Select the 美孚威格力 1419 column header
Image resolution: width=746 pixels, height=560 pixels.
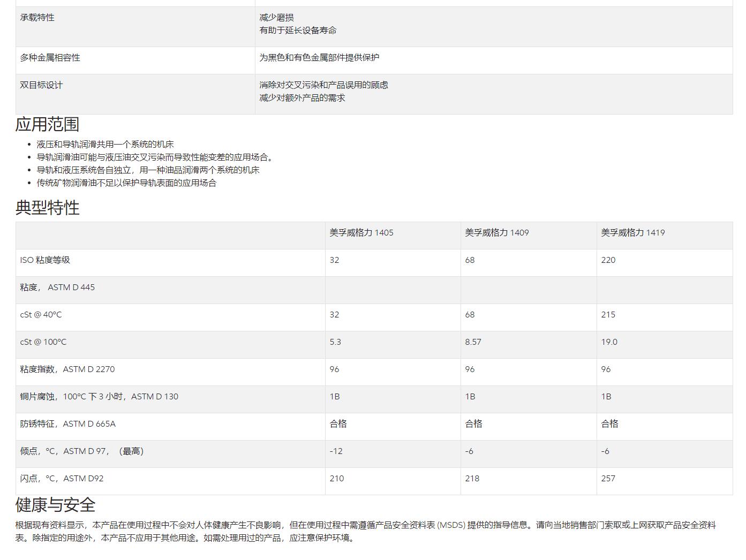coord(633,232)
